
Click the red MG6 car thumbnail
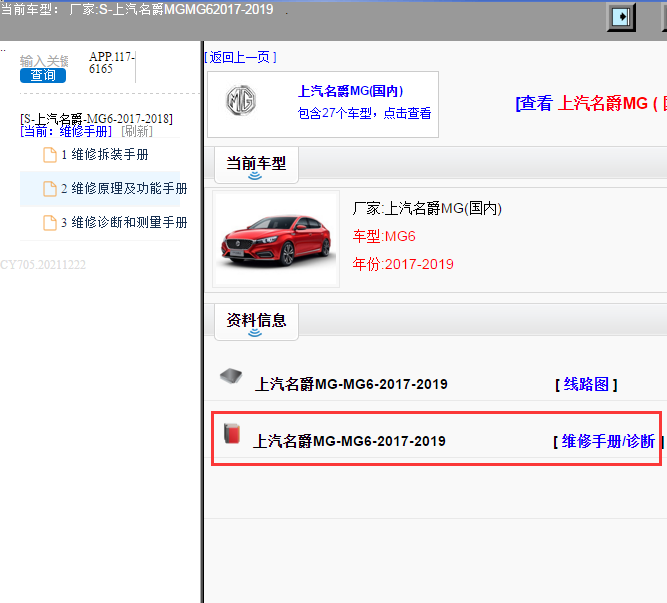(x=276, y=239)
